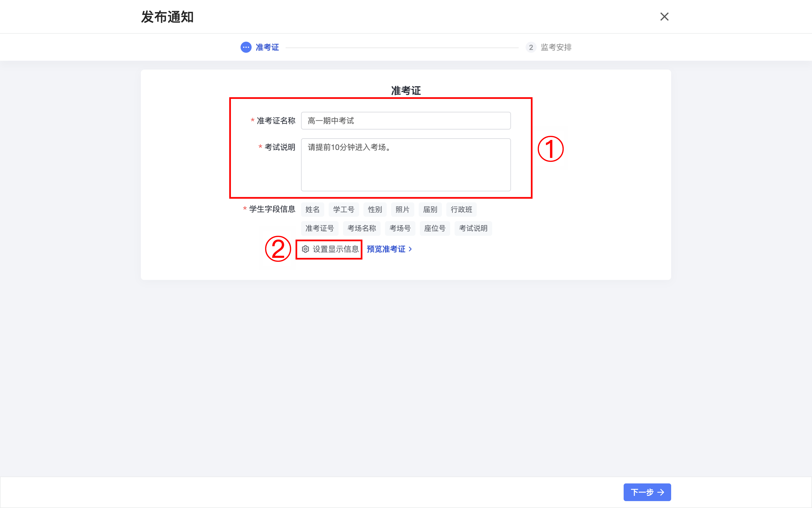The height and width of the screenshot is (508, 812).
Task: Click the 准考证 card heading
Action: click(406, 91)
